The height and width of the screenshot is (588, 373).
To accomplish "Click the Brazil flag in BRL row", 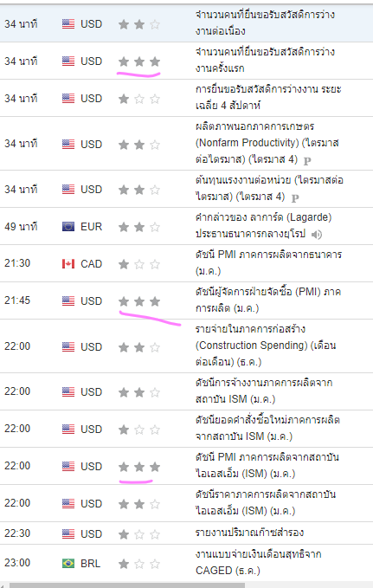I will [68, 563].
